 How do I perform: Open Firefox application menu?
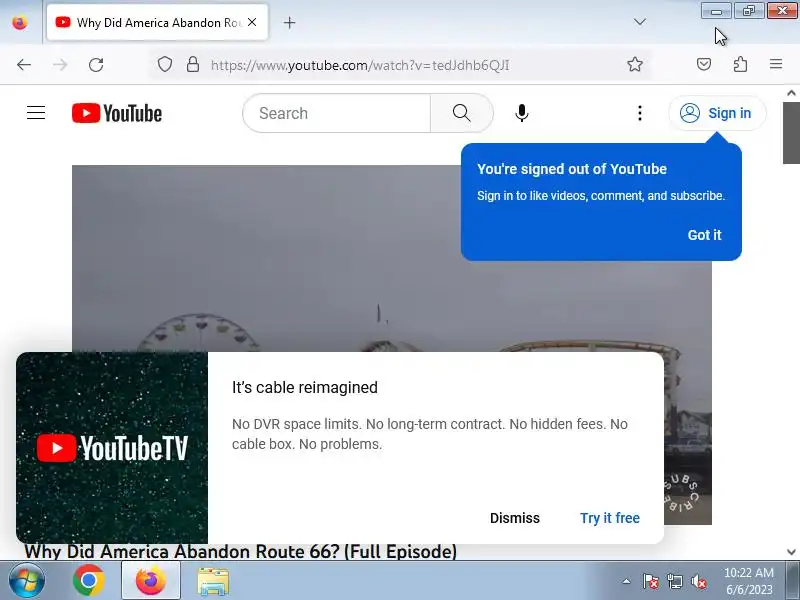[x=776, y=64]
